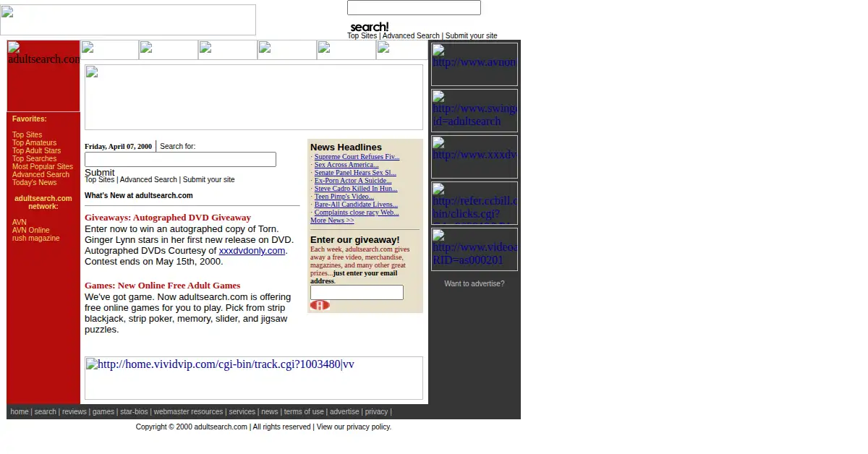Click 'advertise' in footer menu
This screenshot has width=868, height=454.
point(344,411)
